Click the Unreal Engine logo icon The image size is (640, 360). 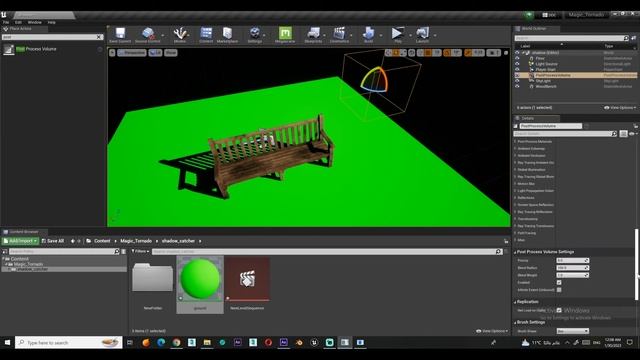4,15
